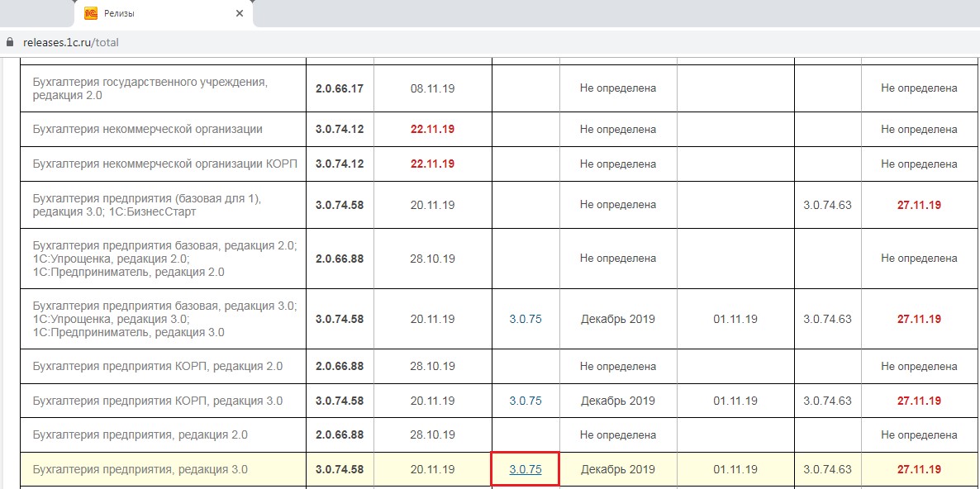Click the highlighted Бухгалтерия предприятия, редакция 3.0 name
The image size is (980, 489).
click(140, 470)
